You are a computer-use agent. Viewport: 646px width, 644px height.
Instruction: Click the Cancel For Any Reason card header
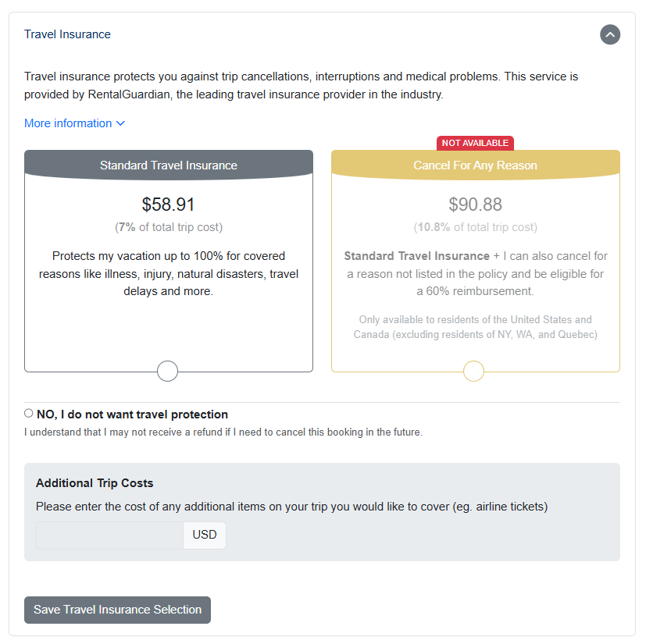point(475,165)
